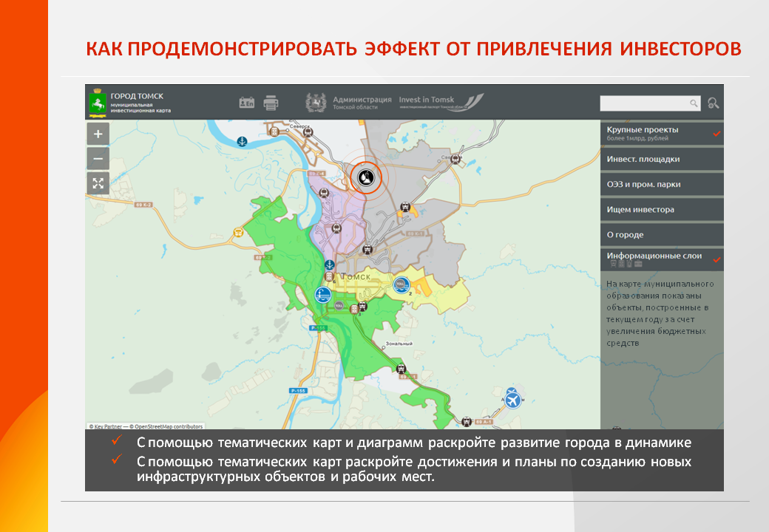This screenshot has height=532, width=769.
Task: Click the train marker below Зональный
Action: coord(402,369)
